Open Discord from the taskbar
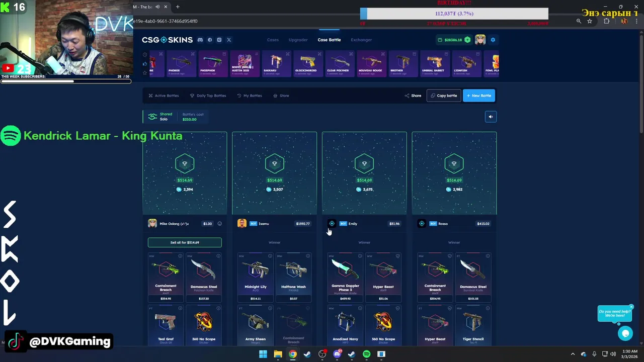Viewport: 644px width, 362px height. 337,354
